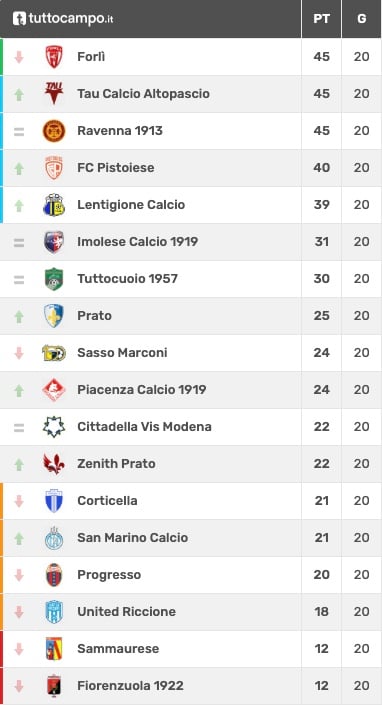Open the FC Pistoiese team page
382x705 pixels.
116,168
